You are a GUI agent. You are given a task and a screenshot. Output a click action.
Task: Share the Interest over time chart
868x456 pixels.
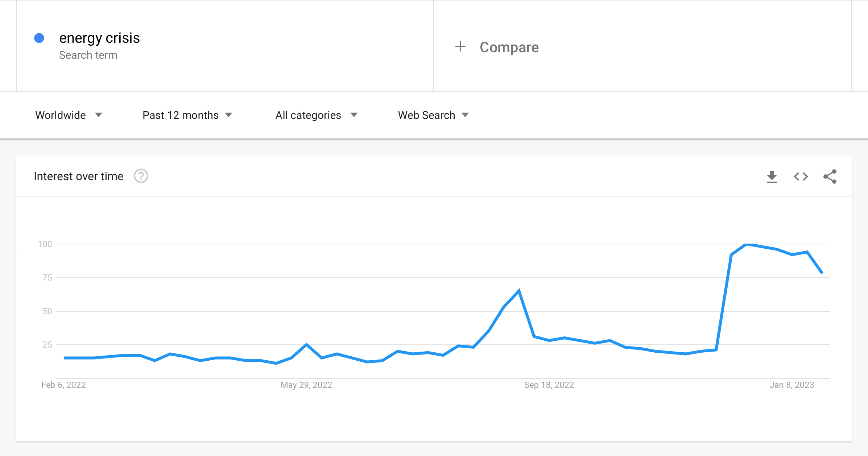click(830, 177)
